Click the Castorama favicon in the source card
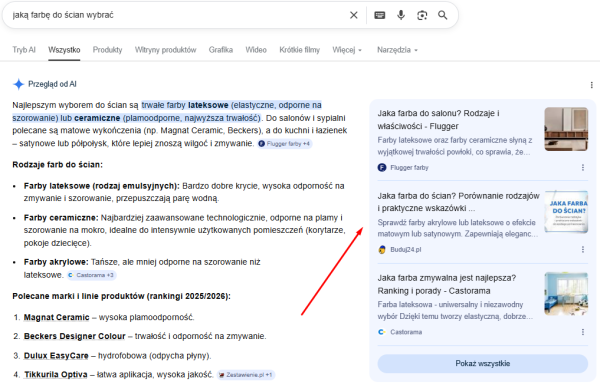 pyautogui.click(x=382, y=332)
